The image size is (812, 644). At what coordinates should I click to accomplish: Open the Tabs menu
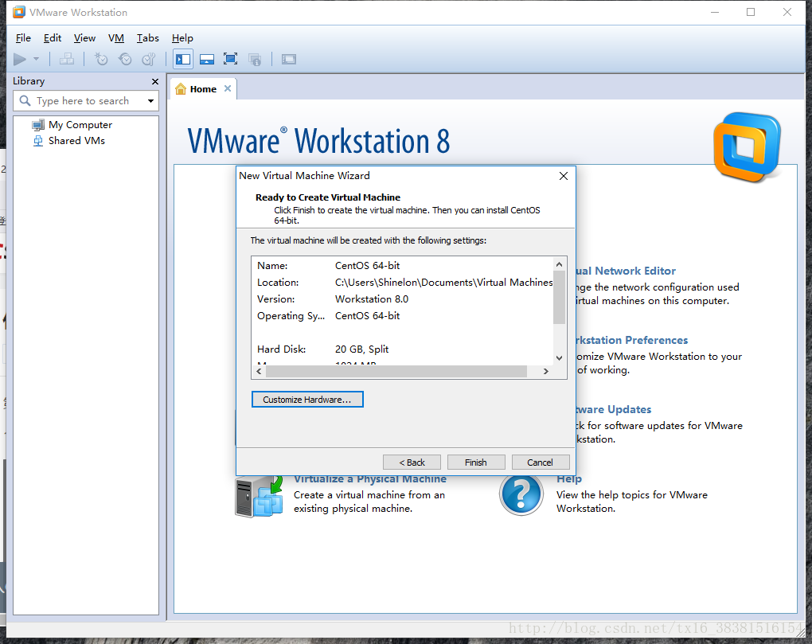[x=147, y=37]
